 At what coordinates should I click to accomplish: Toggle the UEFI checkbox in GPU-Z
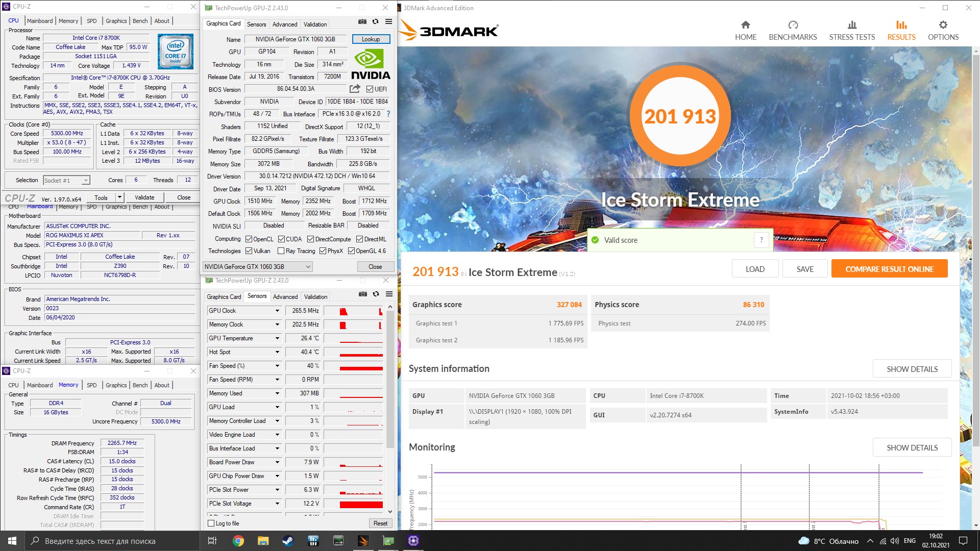[x=370, y=89]
